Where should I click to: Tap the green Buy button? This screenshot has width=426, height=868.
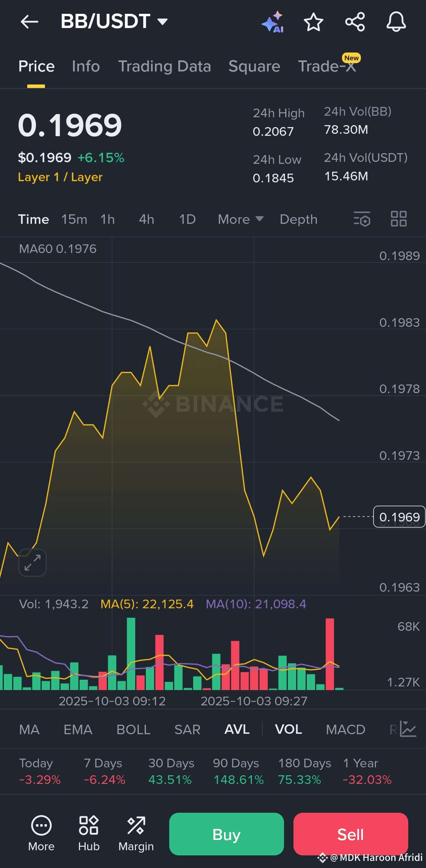coord(226,834)
